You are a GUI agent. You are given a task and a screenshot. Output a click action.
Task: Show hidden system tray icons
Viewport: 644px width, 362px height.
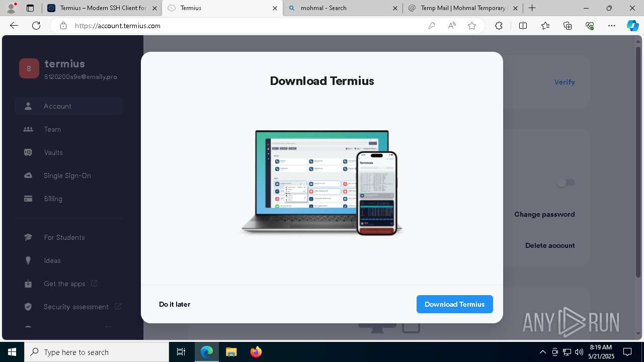click(x=542, y=352)
